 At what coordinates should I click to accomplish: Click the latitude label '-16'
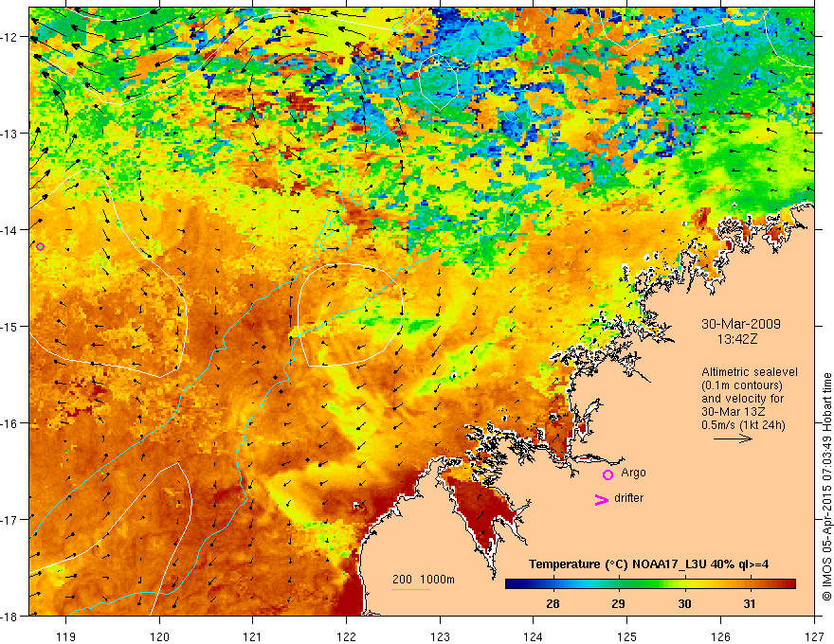[10, 423]
